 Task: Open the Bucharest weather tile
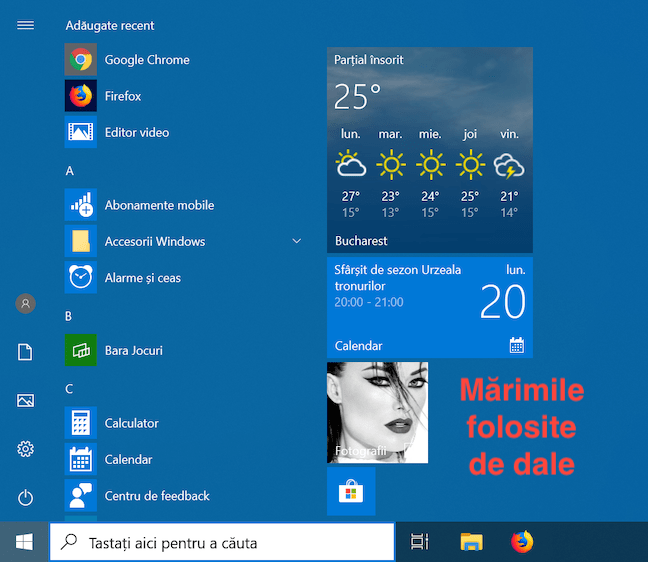click(x=429, y=150)
